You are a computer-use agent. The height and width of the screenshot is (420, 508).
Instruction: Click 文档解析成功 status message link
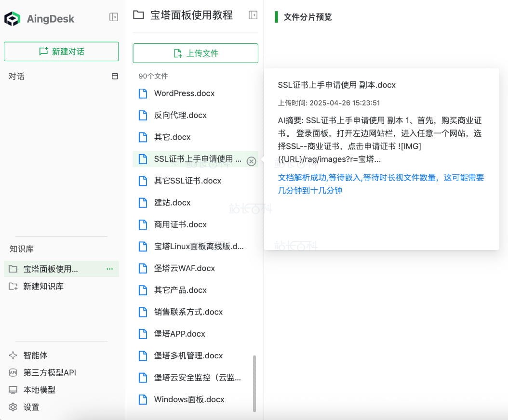point(381,184)
